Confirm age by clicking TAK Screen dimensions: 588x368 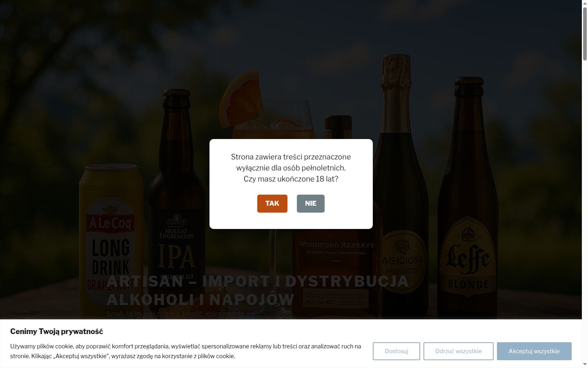click(272, 204)
